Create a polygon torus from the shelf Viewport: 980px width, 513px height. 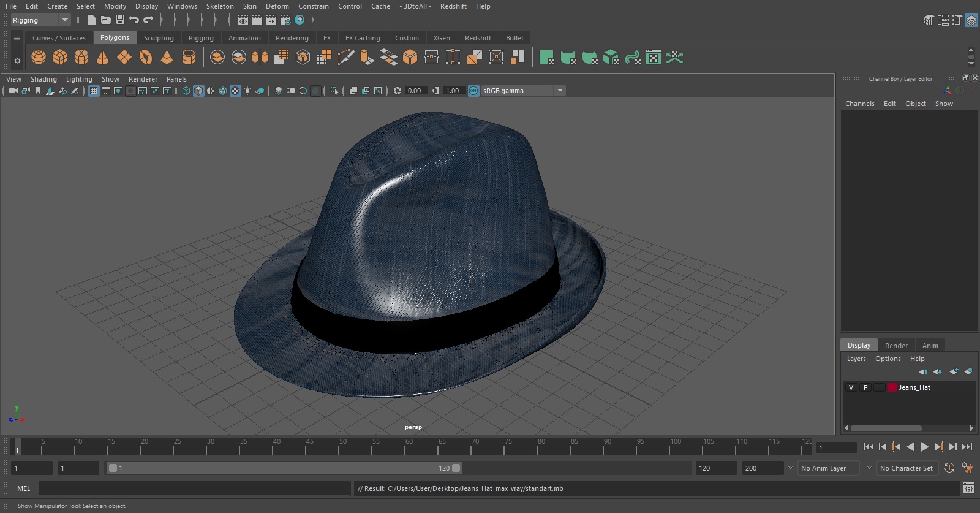(x=146, y=58)
